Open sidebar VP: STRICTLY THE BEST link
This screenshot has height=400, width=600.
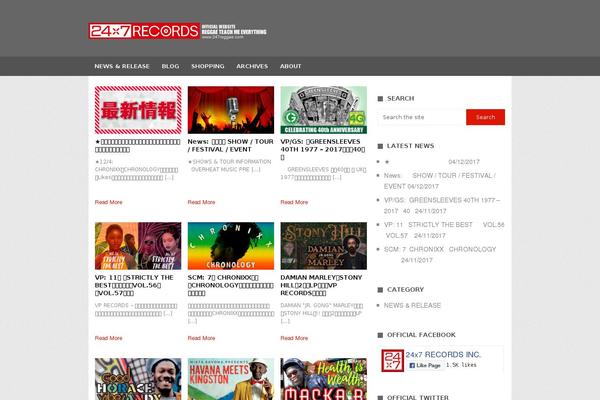tap(444, 230)
